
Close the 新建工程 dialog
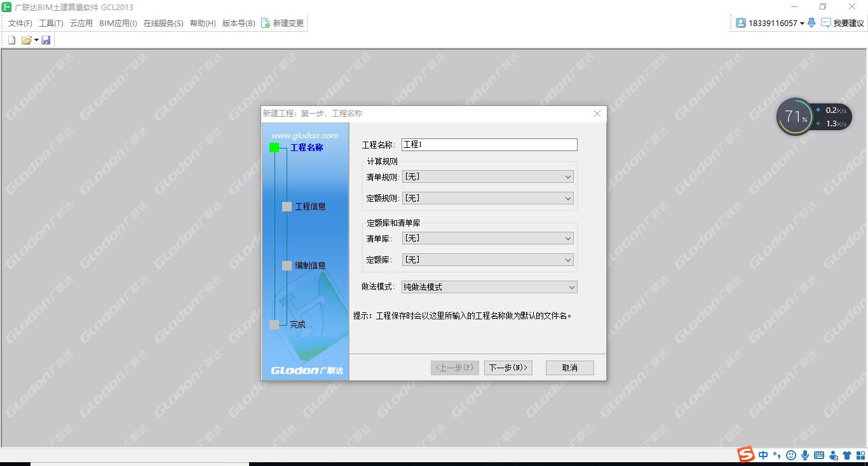tap(597, 114)
